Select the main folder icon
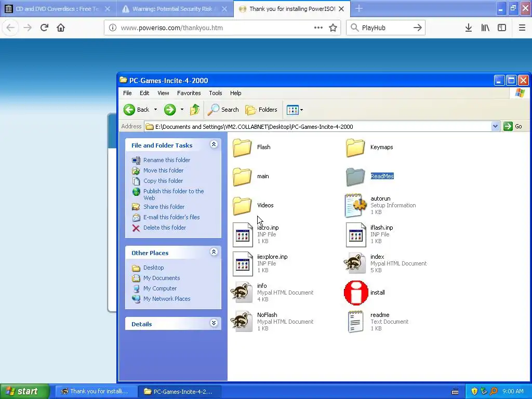Image resolution: width=532 pixels, height=399 pixels. click(x=242, y=177)
